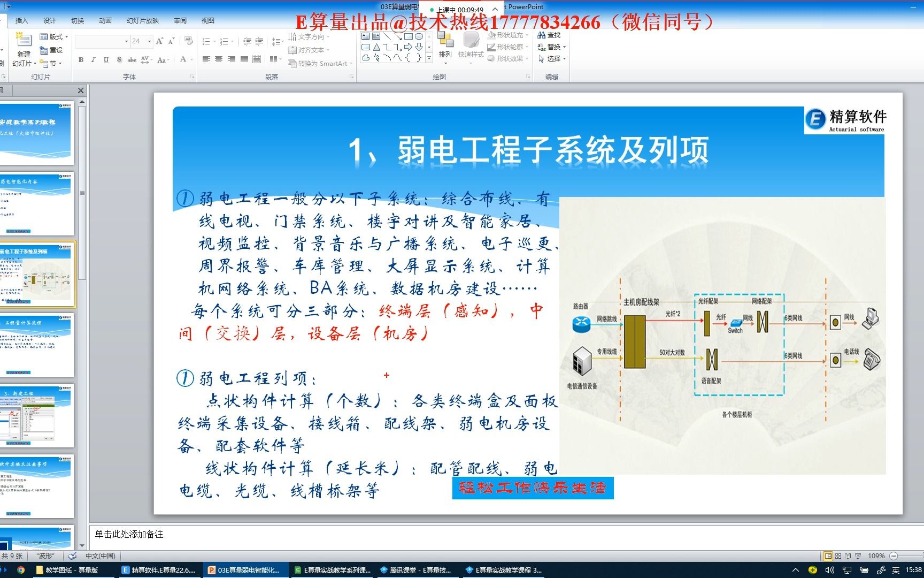Click the notes field 单击此处添加备注

pos(129,534)
